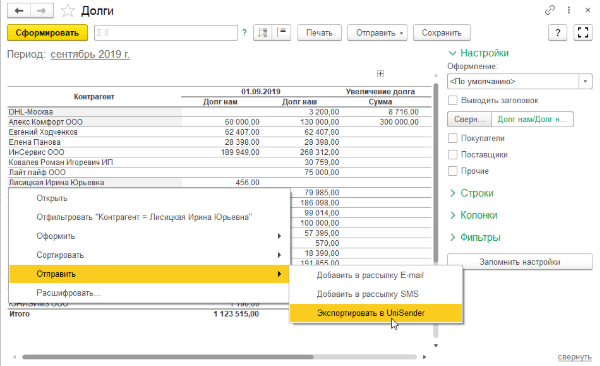Image resolution: width=600 pixels, height=366 pixels.
Task: Select the DHL-Москва row name
Action: [31, 112]
